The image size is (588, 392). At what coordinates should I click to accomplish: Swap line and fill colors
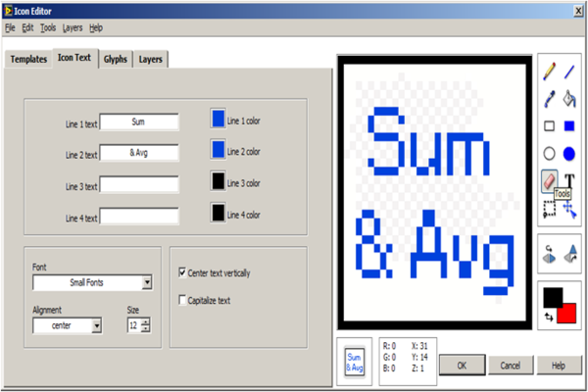[549, 318]
